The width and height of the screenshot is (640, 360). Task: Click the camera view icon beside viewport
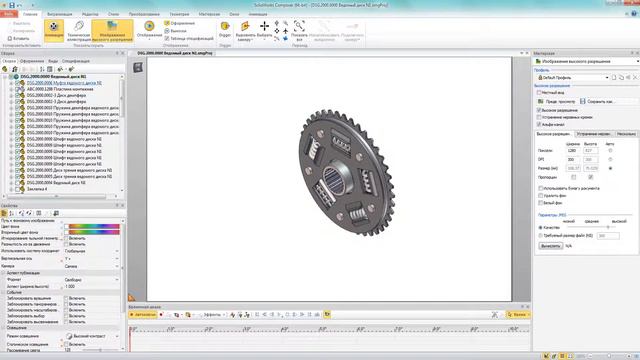click(x=138, y=67)
